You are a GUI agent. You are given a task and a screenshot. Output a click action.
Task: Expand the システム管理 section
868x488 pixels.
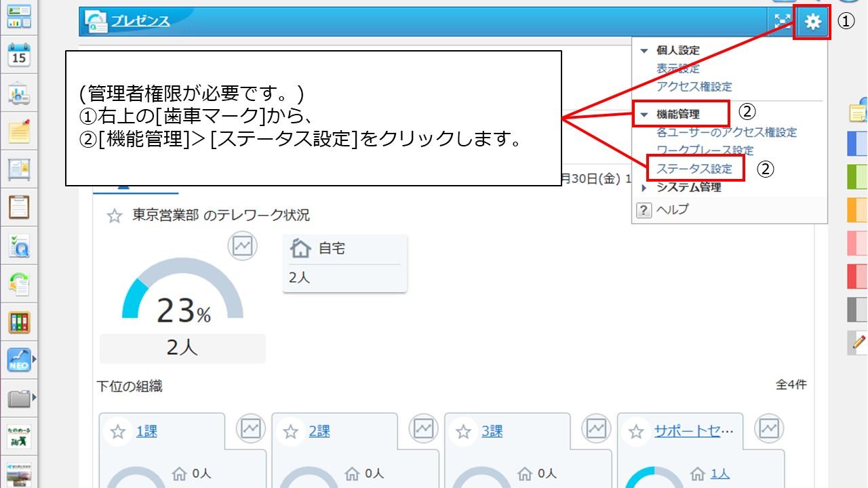643,188
